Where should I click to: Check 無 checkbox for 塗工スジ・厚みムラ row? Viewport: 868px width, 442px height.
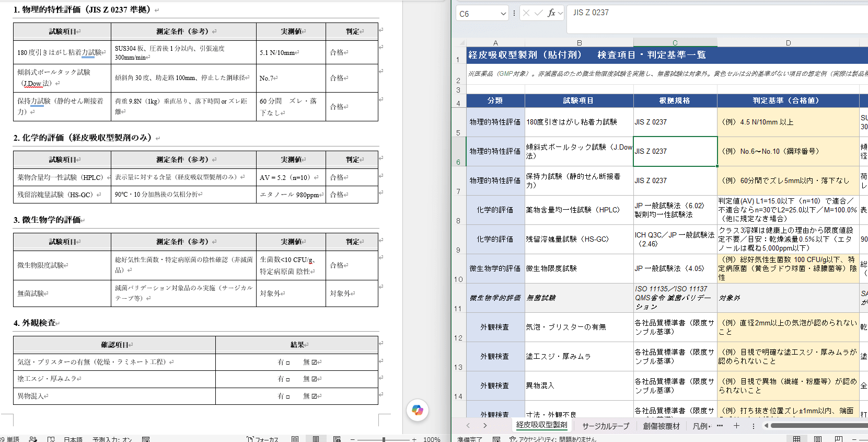(x=314, y=379)
